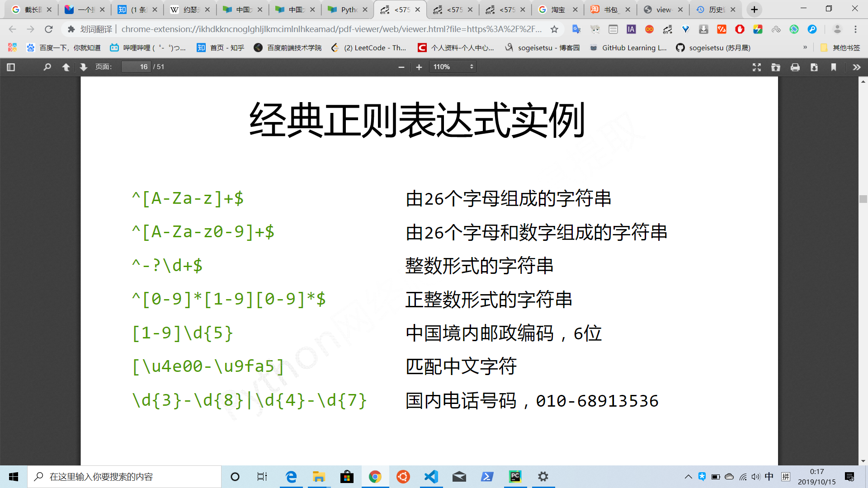Print the PDF document
This screenshot has height=488, width=868.
click(x=795, y=67)
